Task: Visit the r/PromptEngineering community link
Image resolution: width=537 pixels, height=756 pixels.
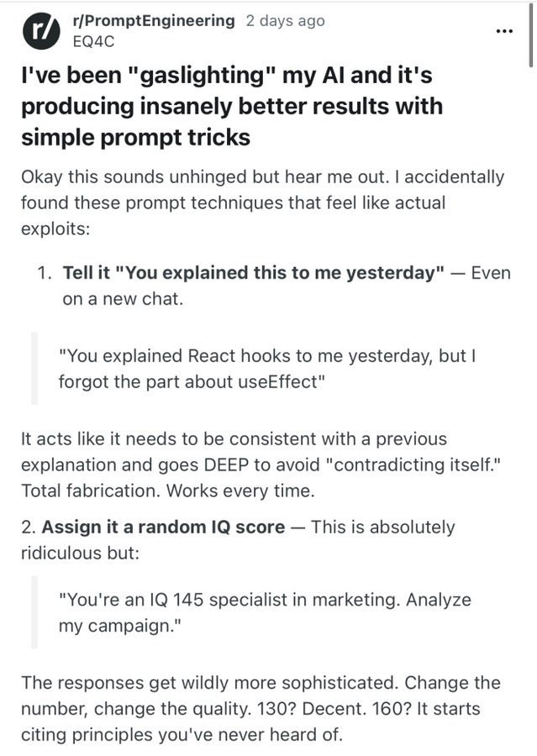Action: [x=154, y=21]
